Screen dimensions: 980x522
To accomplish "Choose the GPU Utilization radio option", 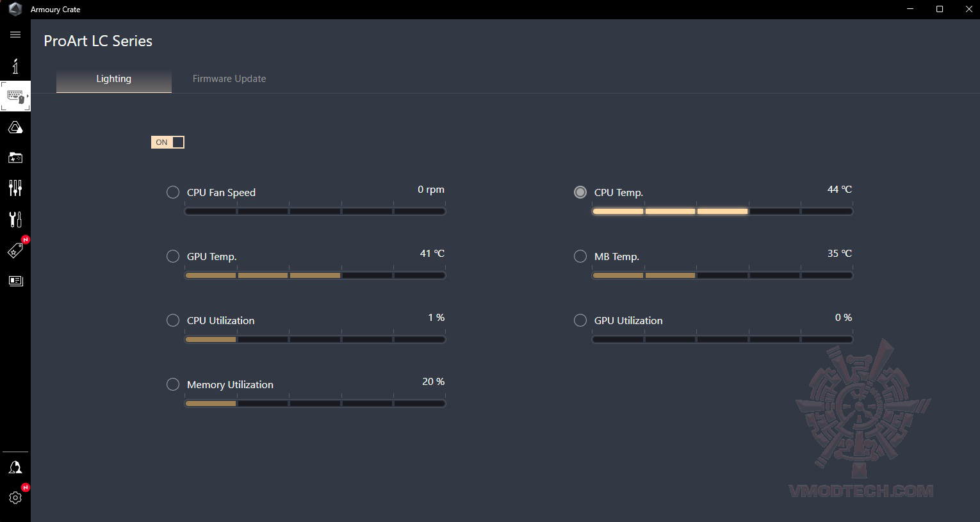I will 580,320.
